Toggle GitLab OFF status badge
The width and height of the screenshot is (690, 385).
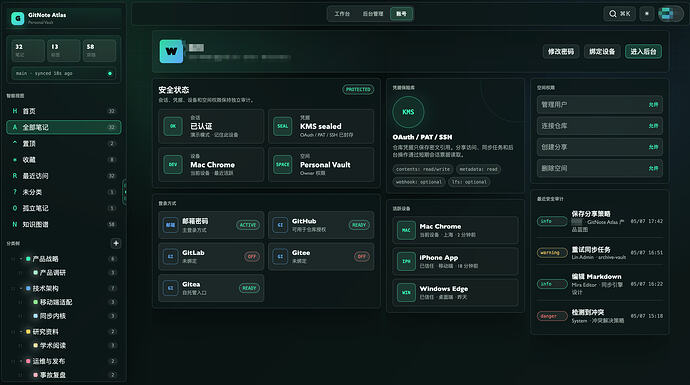tap(252, 257)
